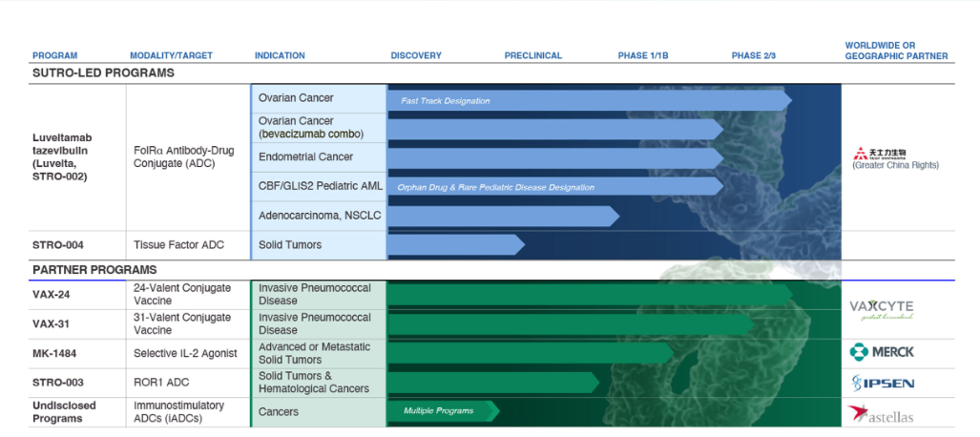Select the VAX-24 program label
The width and height of the screenshot is (980, 437).
tap(52, 294)
